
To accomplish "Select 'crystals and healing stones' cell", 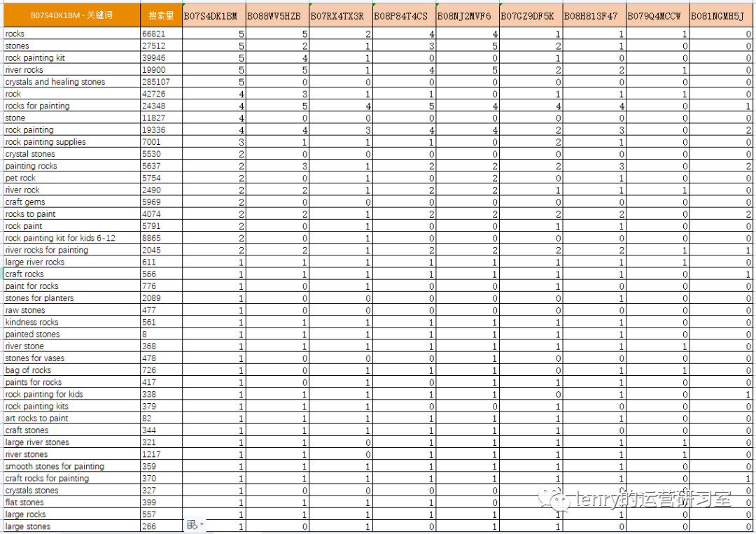I will (x=72, y=82).
